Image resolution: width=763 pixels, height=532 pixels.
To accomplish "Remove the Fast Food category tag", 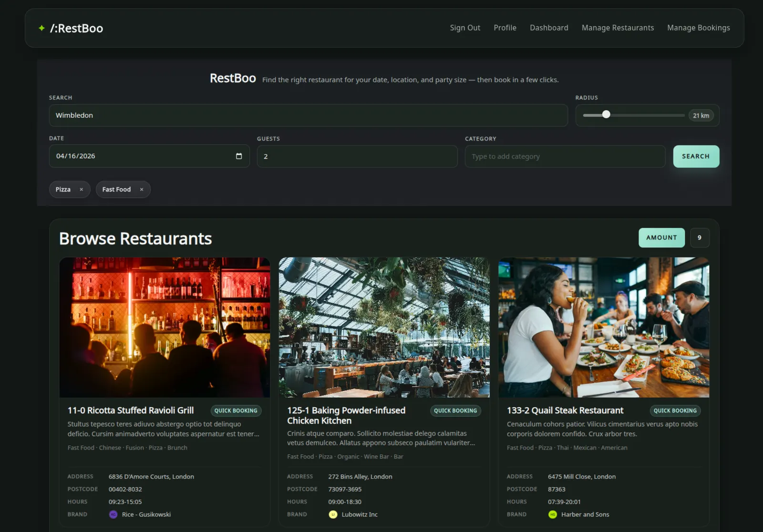I will pos(142,189).
